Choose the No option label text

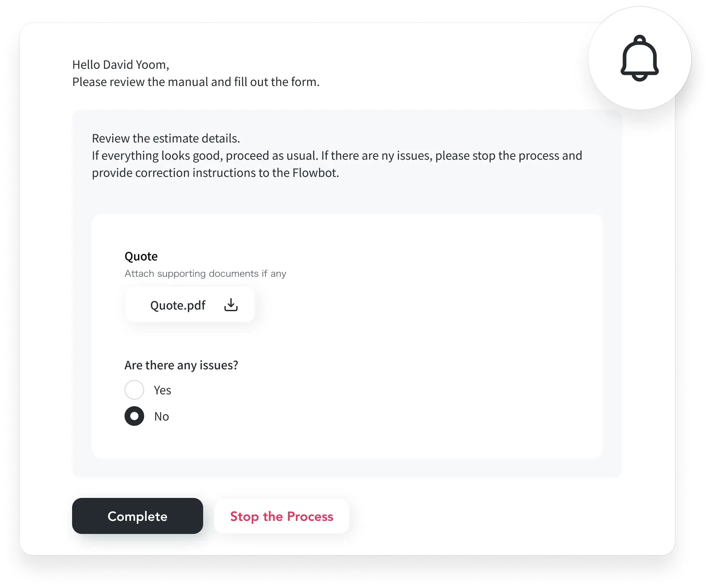(162, 416)
